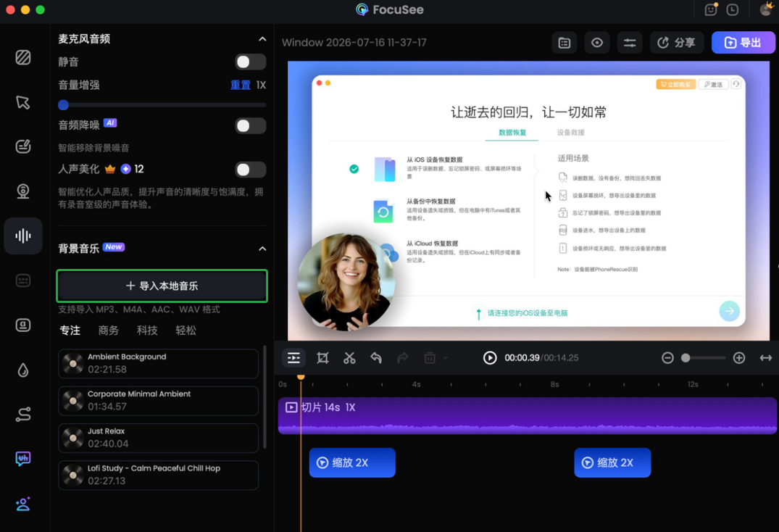Click the crop tool in timeline toolbar
The width and height of the screenshot is (779, 532).
pyautogui.click(x=322, y=357)
